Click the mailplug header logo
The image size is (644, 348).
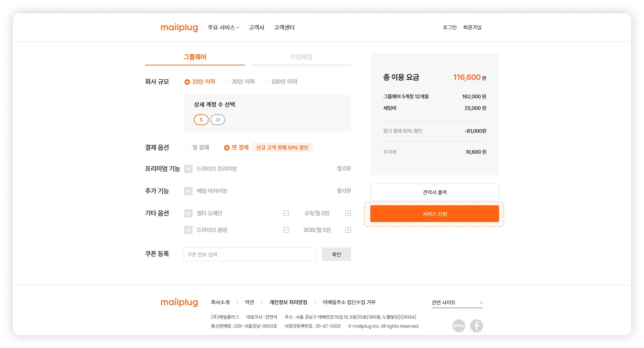(x=179, y=28)
